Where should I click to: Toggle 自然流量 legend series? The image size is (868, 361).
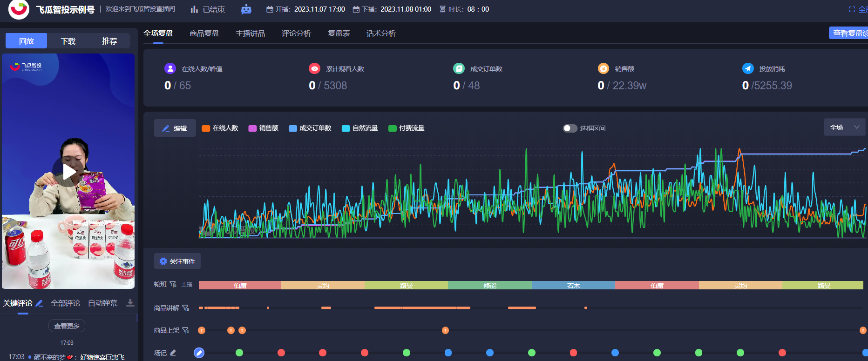pos(359,128)
